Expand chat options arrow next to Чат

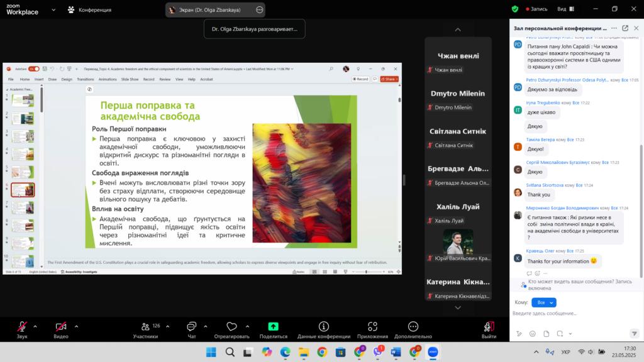[x=206, y=327]
